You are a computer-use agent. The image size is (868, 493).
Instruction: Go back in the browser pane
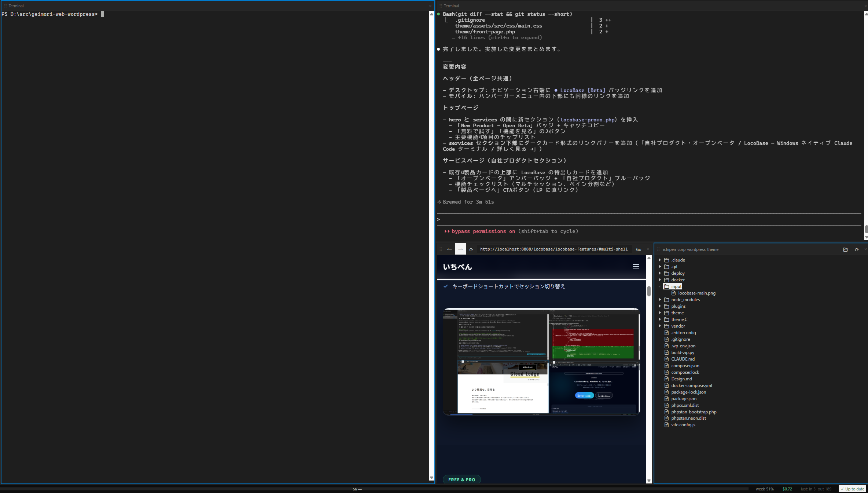tap(449, 249)
